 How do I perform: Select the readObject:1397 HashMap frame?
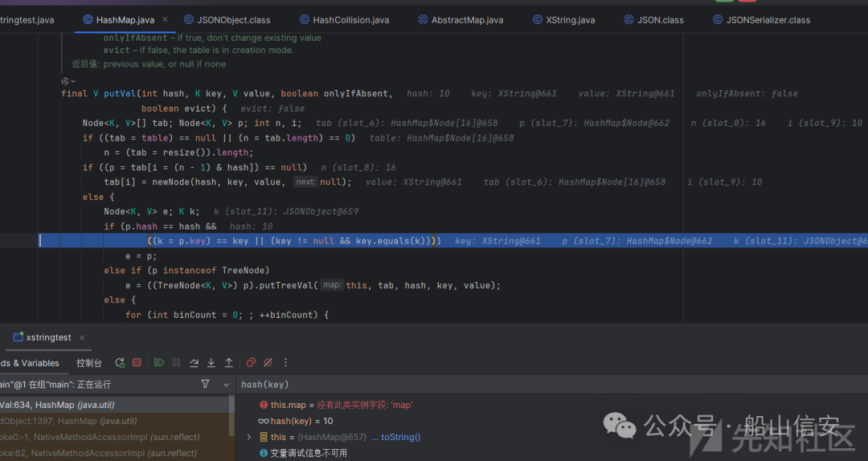(115, 421)
